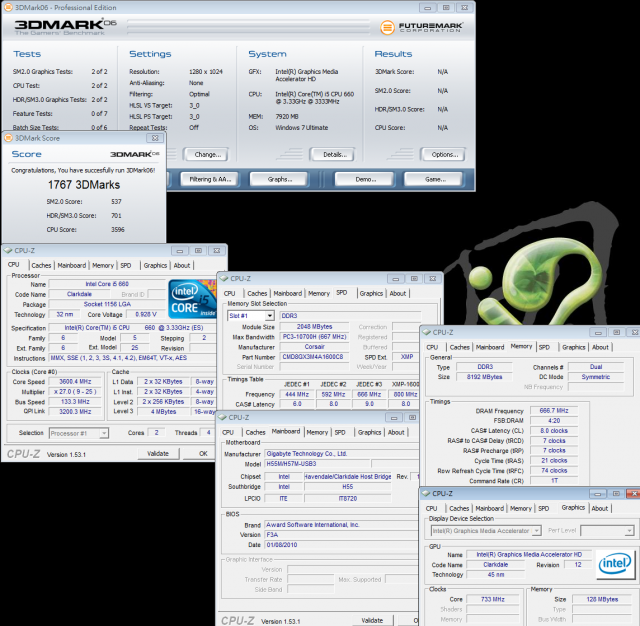Click CPU-Z app icon in the SPD window title
Viewport: 640px width, 626px height.
pos(224,278)
